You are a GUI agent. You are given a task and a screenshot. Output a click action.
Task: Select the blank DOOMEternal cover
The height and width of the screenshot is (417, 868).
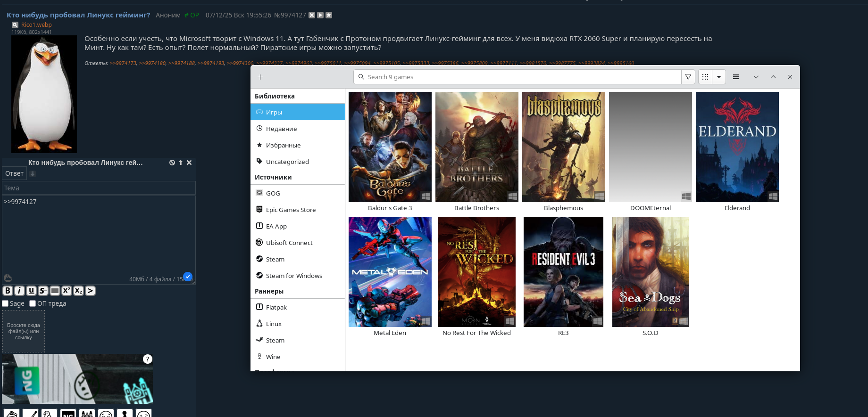[651, 147]
